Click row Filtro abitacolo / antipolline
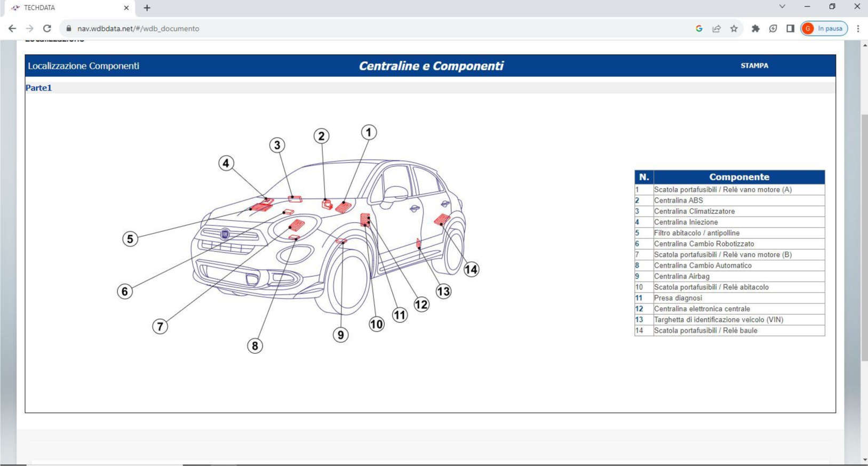Screen dimensions: 868x466 pos(729,233)
